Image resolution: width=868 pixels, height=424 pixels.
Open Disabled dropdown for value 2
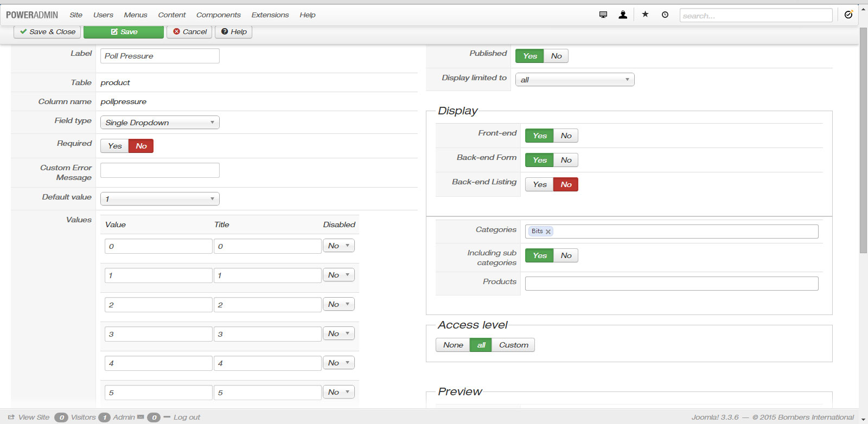click(339, 304)
